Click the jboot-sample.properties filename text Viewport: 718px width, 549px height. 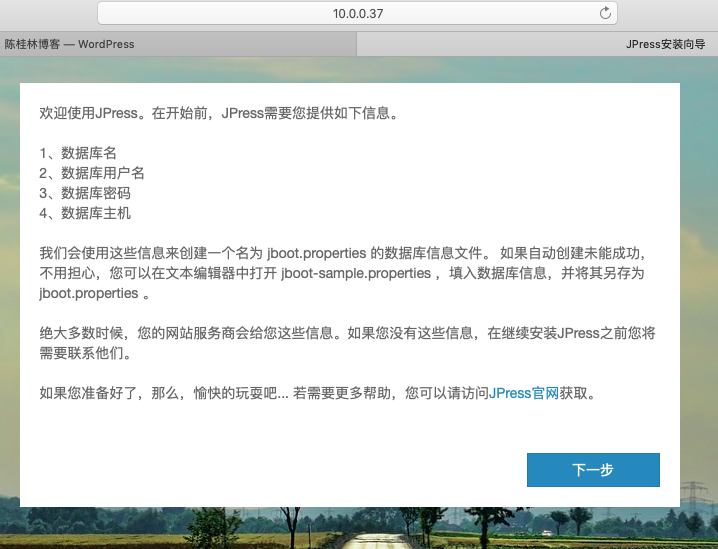click(356, 273)
